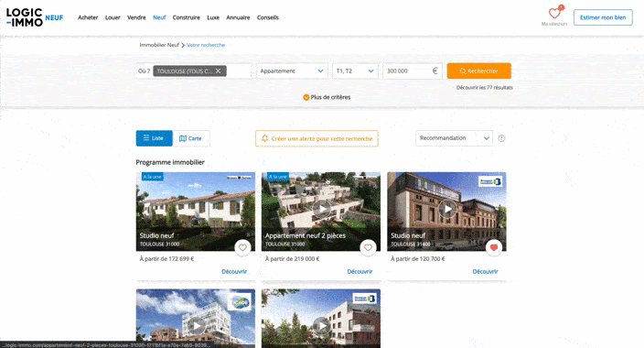This screenshot has height=348, width=644.
Task: Open the Appartement property type dropdown
Action: coord(292,71)
